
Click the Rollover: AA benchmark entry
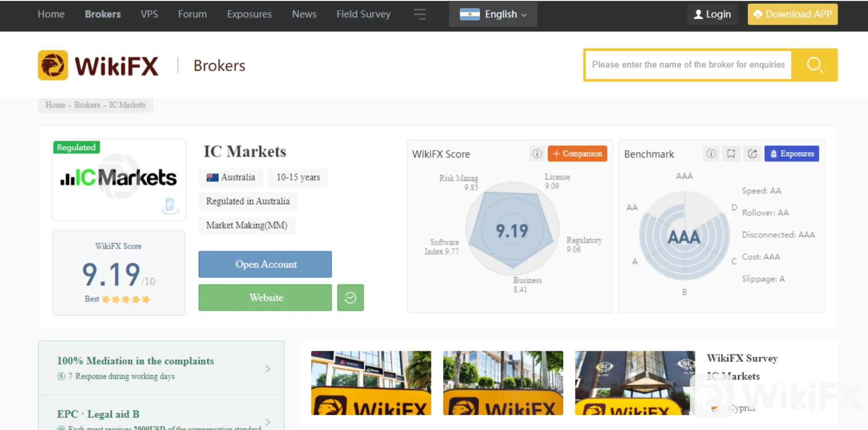coord(765,213)
